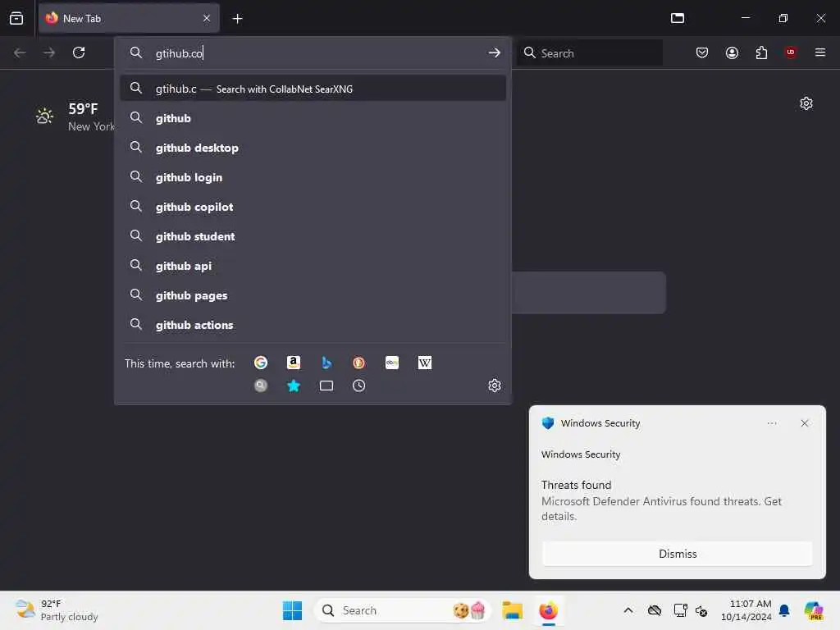Image resolution: width=840 pixels, height=630 pixels.
Task: Choose the 'github student' suggestion
Action: (313, 236)
